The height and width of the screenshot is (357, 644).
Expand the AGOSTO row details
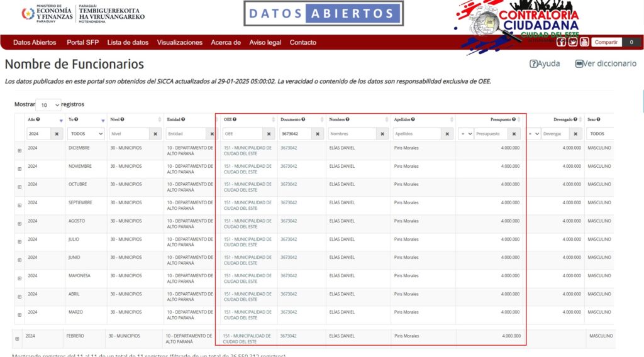(x=19, y=224)
